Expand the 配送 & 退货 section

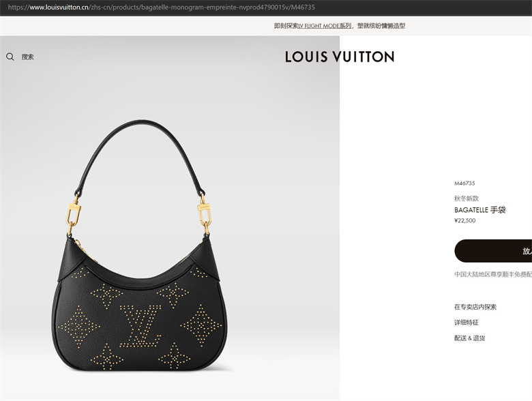pos(469,338)
